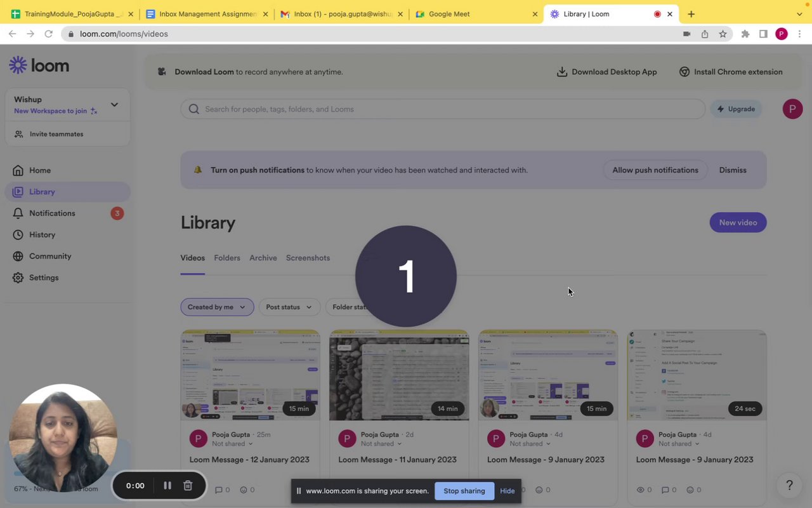Viewport: 812px width, 508px height.
Task: Click Install Chrome extension
Action: point(731,72)
